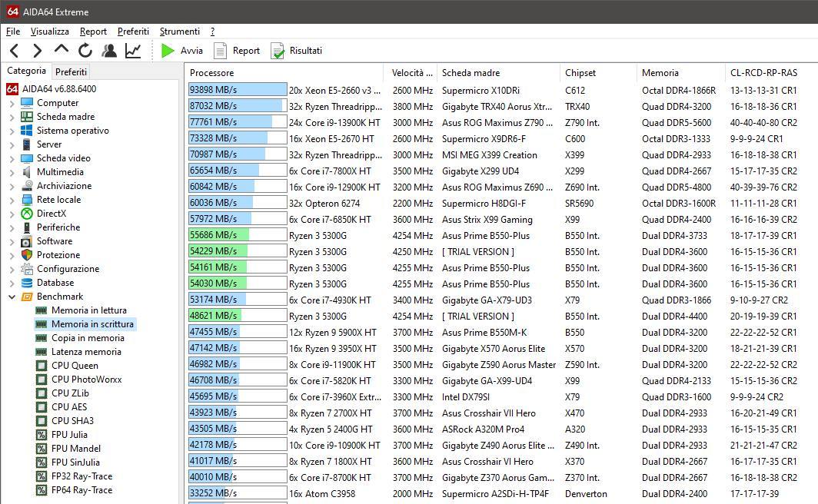Select CPU AES benchmark
This screenshot has width=818, height=504.
pos(69,407)
